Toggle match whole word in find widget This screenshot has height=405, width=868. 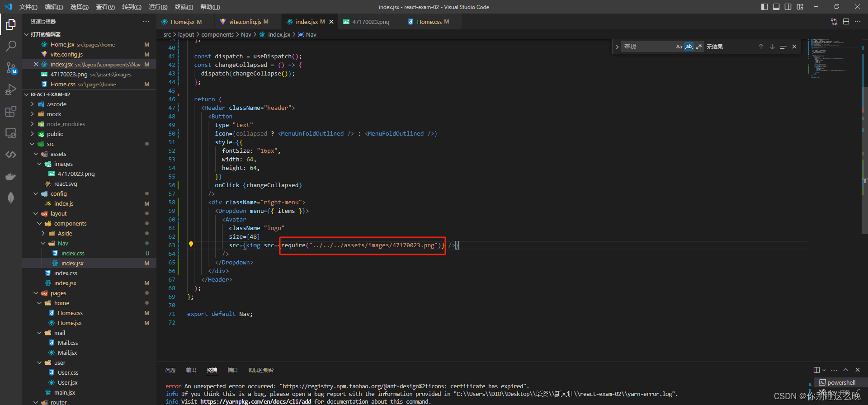pyautogui.click(x=689, y=47)
